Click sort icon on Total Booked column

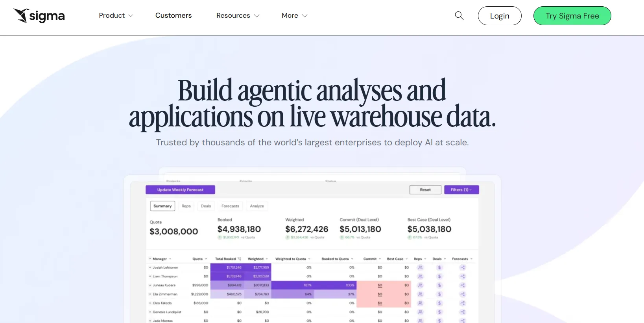(x=239, y=259)
